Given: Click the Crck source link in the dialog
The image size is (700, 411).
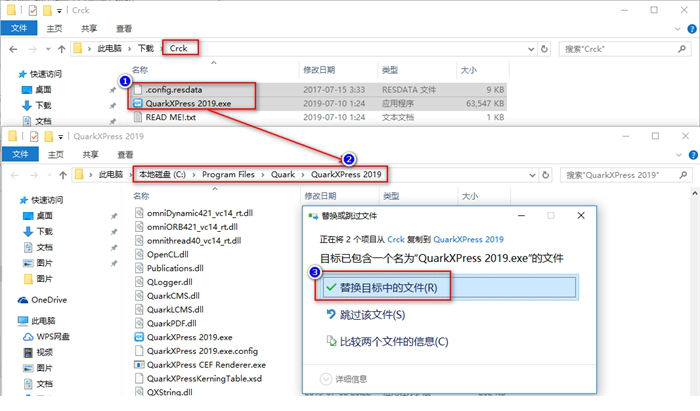Looking at the screenshot, I should (396, 239).
